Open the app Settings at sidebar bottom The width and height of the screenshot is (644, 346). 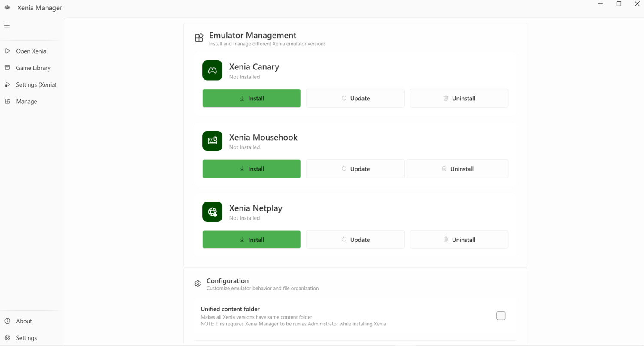point(26,338)
